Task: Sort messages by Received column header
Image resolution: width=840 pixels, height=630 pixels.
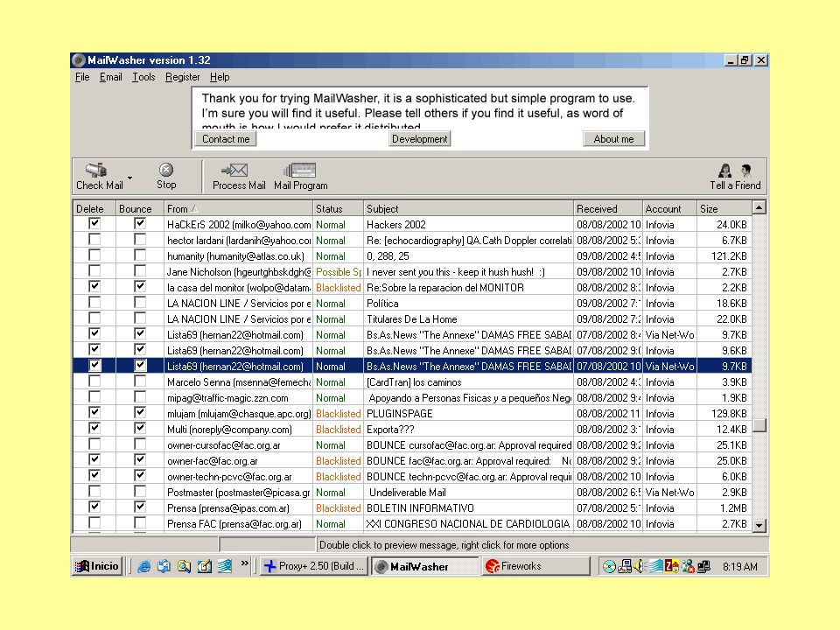Action: pos(608,209)
